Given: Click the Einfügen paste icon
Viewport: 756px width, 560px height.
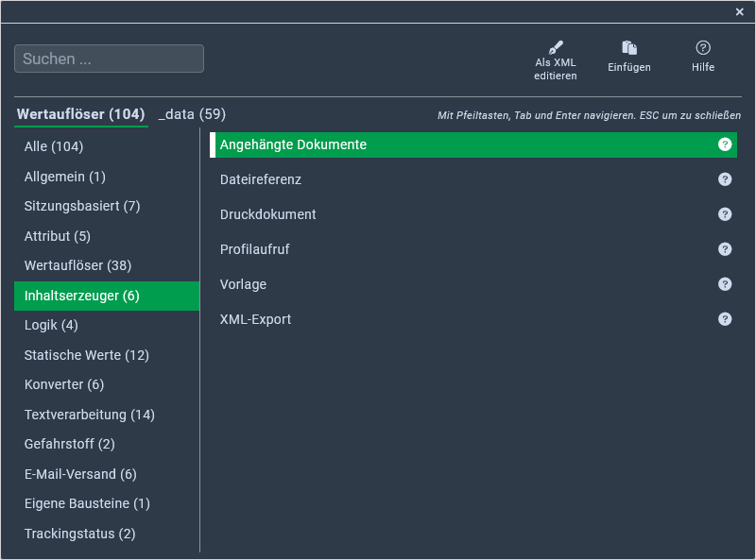Looking at the screenshot, I should point(628,47).
